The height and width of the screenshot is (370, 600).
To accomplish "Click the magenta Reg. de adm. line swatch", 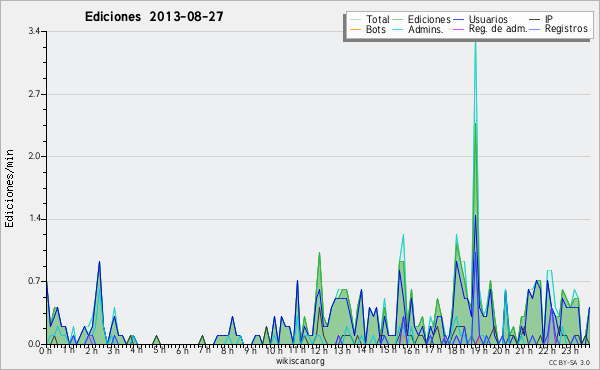I will (x=458, y=29).
